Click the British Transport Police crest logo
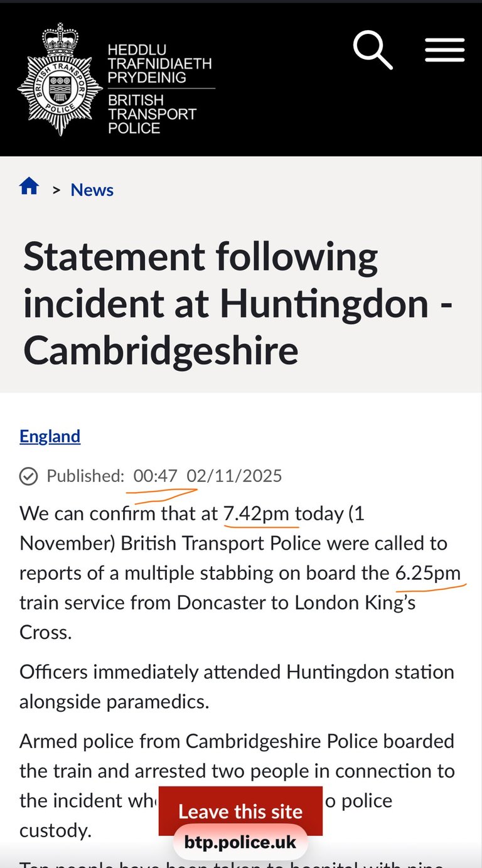The image size is (482, 868). point(60,80)
